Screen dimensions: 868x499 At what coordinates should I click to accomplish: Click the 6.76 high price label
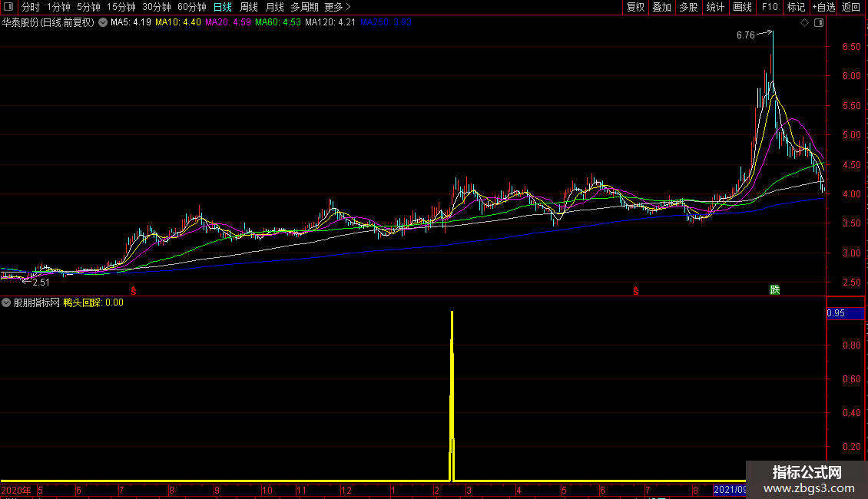[x=746, y=35]
